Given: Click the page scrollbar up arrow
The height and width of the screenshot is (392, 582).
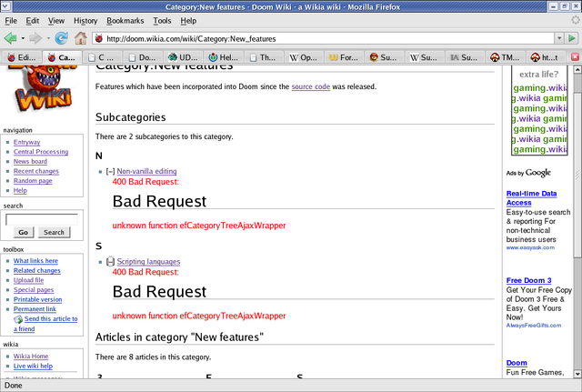Looking at the screenshot, I should tap(577, 69).
